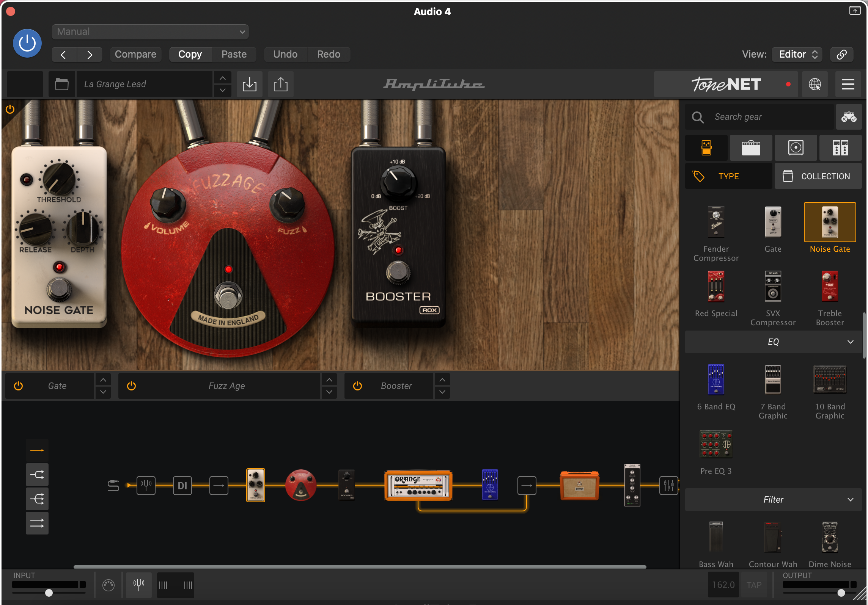868x605 pixels.
Task: Go to previous preset arrow
Action: (x=64, y=55)
